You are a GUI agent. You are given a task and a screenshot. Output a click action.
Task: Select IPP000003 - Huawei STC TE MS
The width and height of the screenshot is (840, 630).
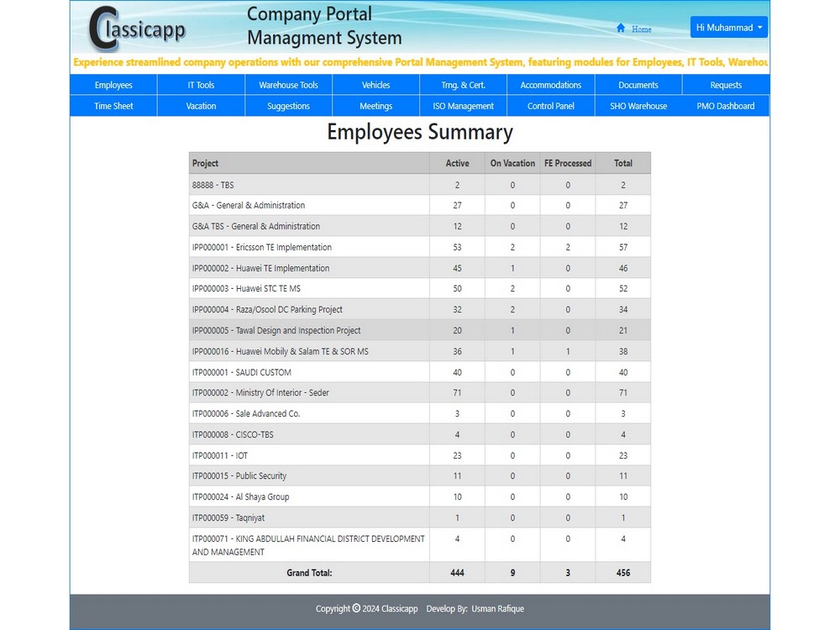click(x=419, y=288)
